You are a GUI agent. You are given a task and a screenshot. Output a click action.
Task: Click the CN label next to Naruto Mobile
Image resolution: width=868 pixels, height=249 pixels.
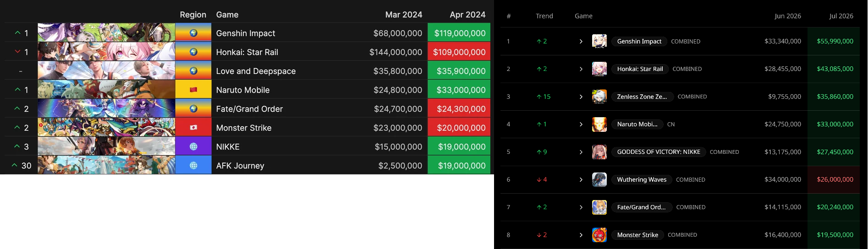671,124
